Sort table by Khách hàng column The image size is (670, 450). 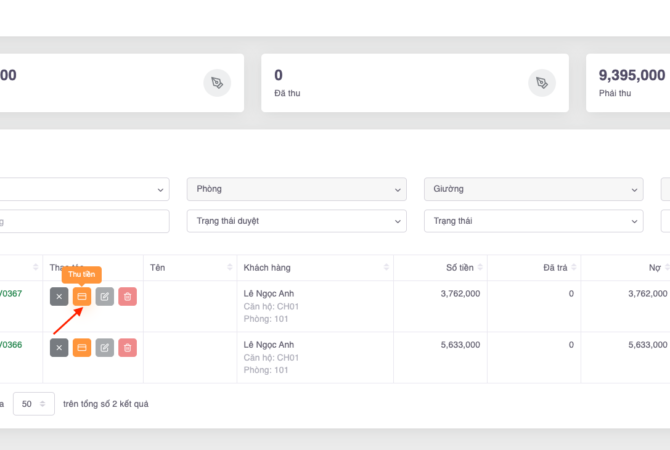(x=386, y=267)
